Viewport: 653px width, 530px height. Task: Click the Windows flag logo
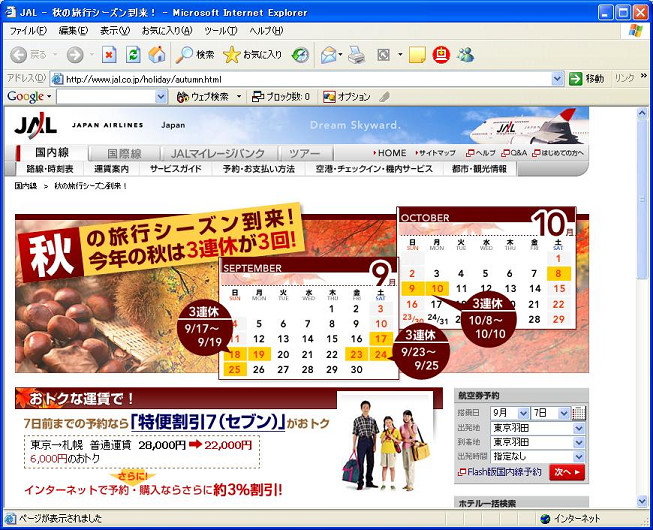point(636,30)
